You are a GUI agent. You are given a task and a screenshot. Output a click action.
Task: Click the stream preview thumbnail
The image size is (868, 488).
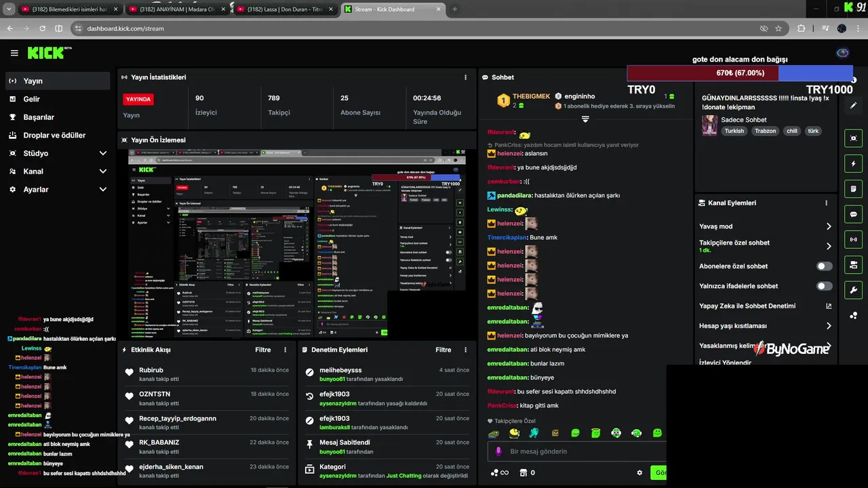[297, 244]
